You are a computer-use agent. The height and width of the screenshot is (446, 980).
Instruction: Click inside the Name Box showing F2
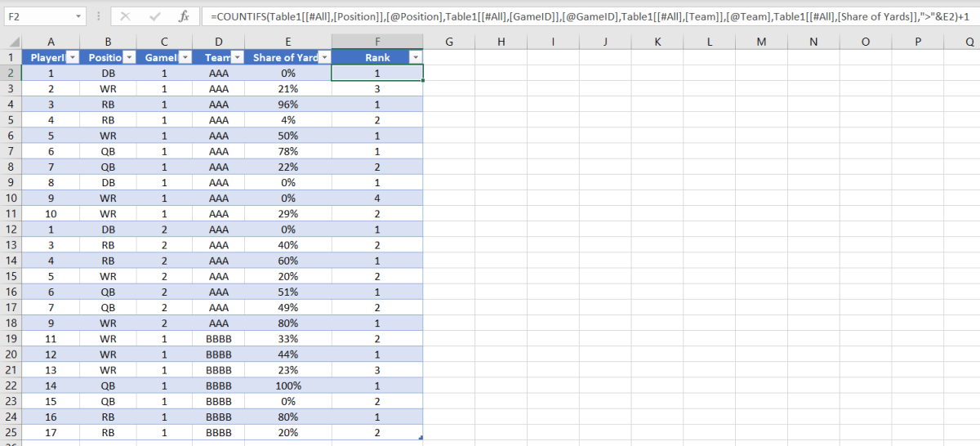37,16
